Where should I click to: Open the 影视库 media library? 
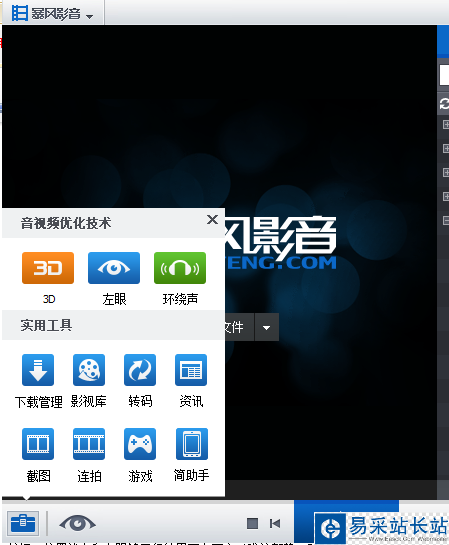(89, 370)
